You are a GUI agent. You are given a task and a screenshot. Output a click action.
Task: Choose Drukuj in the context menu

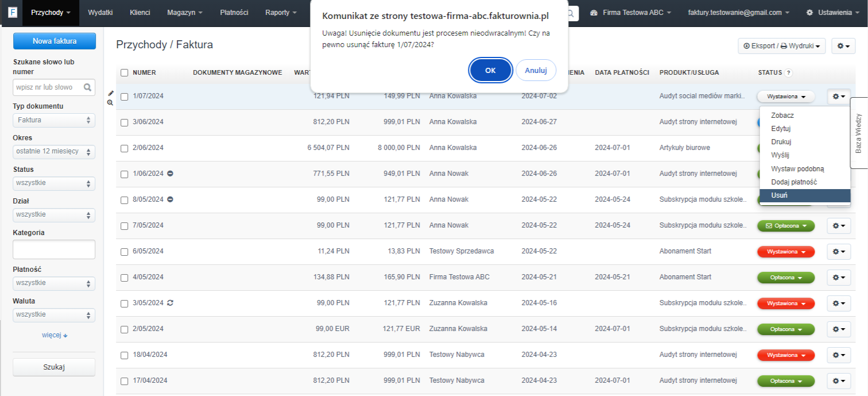coord(805,142)
